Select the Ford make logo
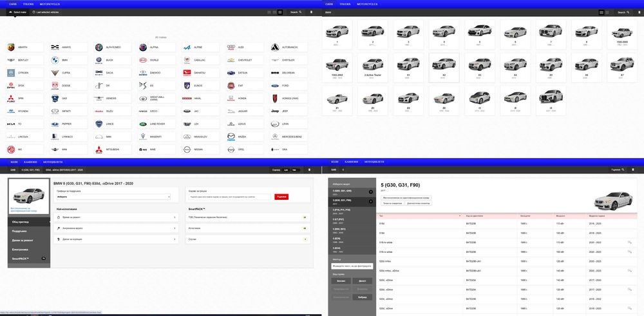Viewport: 644px width, 316px height. [x=275, y=86]
